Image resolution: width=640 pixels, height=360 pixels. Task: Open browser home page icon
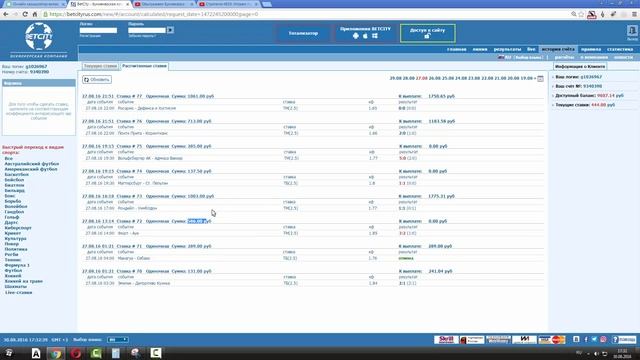tap(35, 14)
